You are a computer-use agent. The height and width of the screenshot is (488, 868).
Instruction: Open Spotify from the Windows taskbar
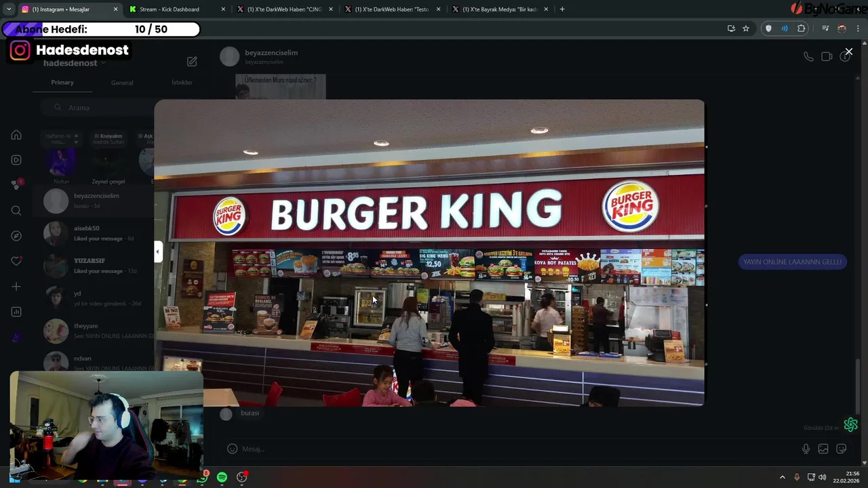222,478
